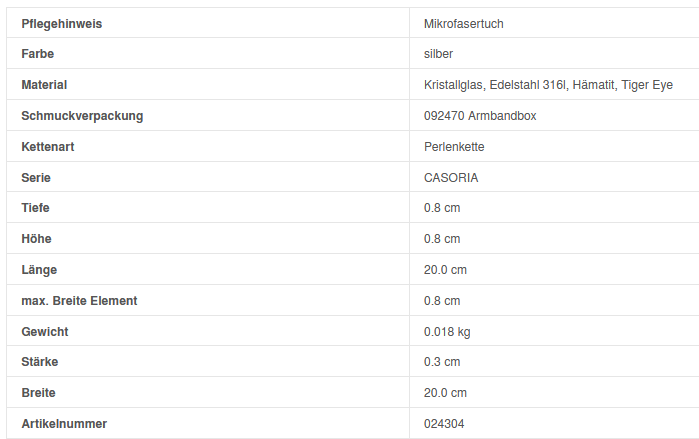Click the 092470 Armbandbox value
Viewport: 699px width, 439px height.
[x=480, y=116]
